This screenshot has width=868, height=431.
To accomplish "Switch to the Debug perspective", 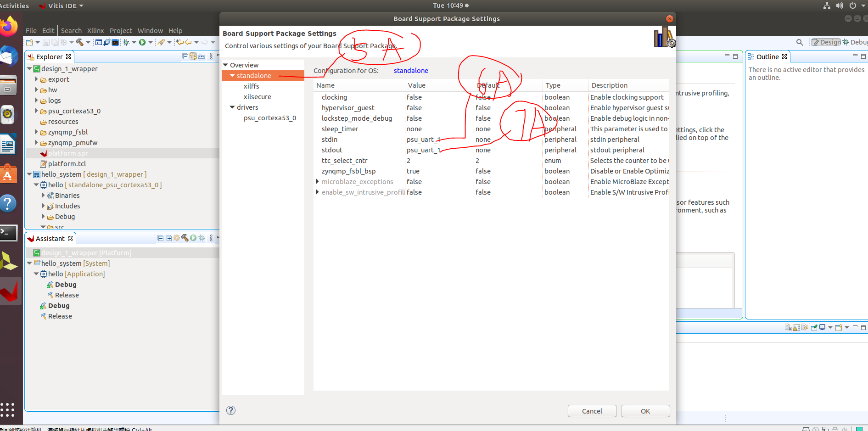I will pos(855,42).
